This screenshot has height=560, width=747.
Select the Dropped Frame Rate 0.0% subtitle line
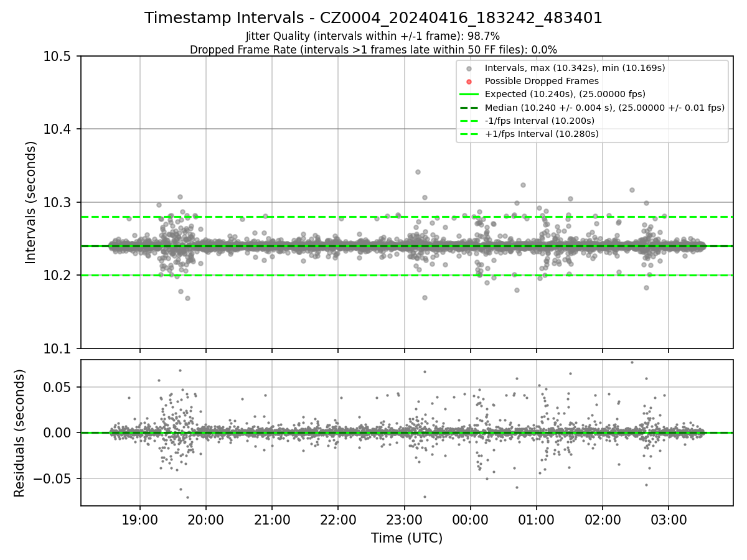click(374, 50)
